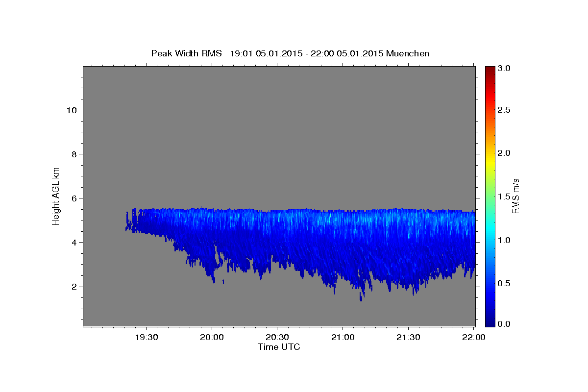
Task: Click the height tick label 6
Action: (x=74, y=198)
